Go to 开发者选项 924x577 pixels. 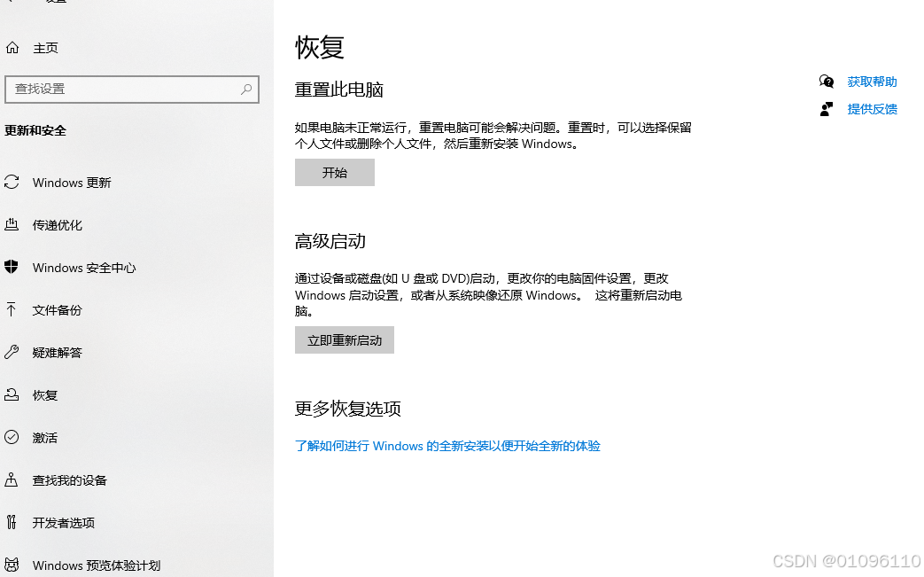pos(64,522)
